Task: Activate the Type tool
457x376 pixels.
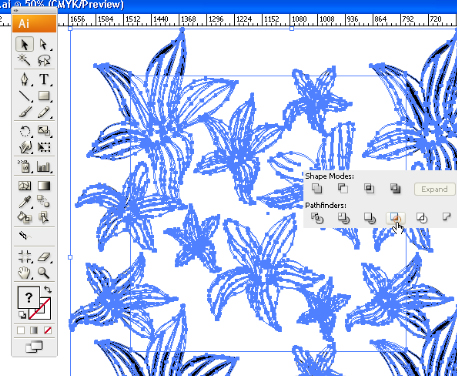Action: (44, 79)
